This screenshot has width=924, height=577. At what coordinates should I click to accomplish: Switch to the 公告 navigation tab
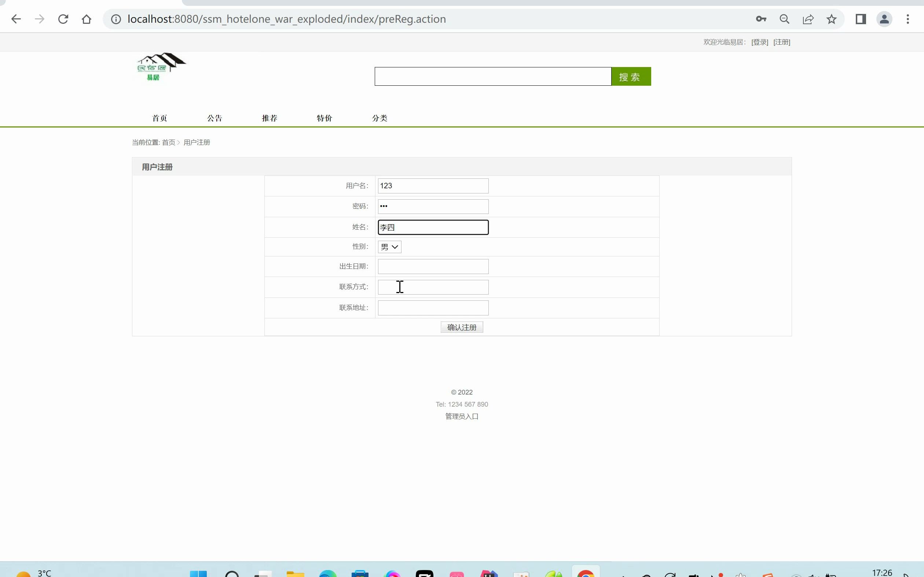(x=215, y=118)
